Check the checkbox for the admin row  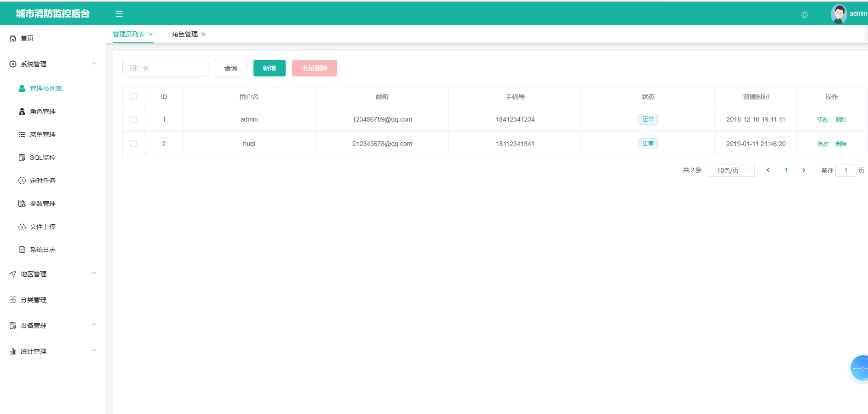[x=133, y=119]
